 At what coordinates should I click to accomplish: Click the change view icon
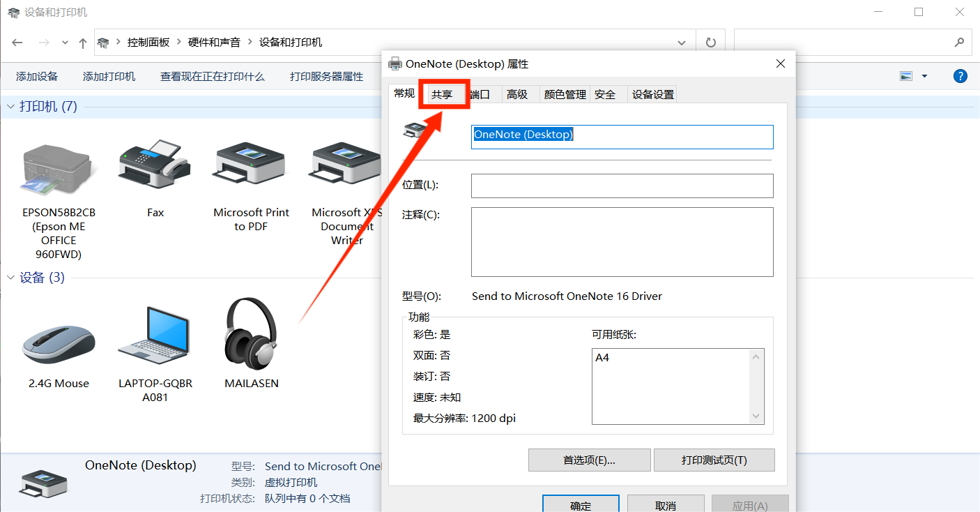(906, 76)
